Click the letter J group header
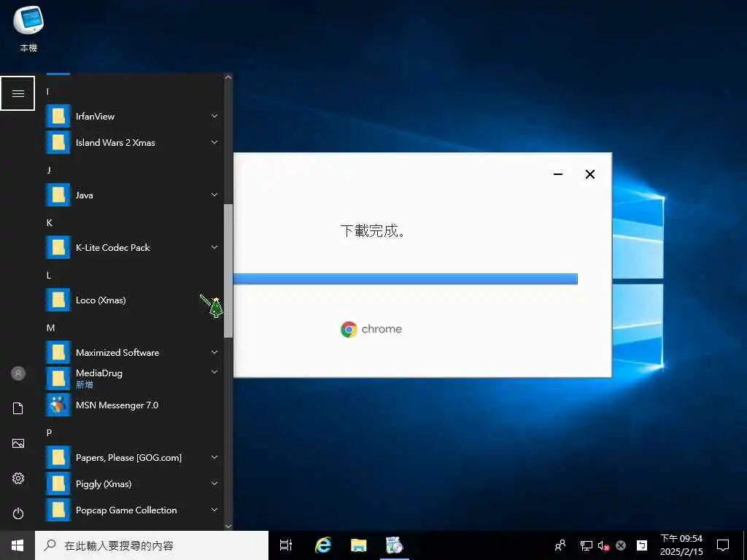747x560 pixels. [49, 171]
